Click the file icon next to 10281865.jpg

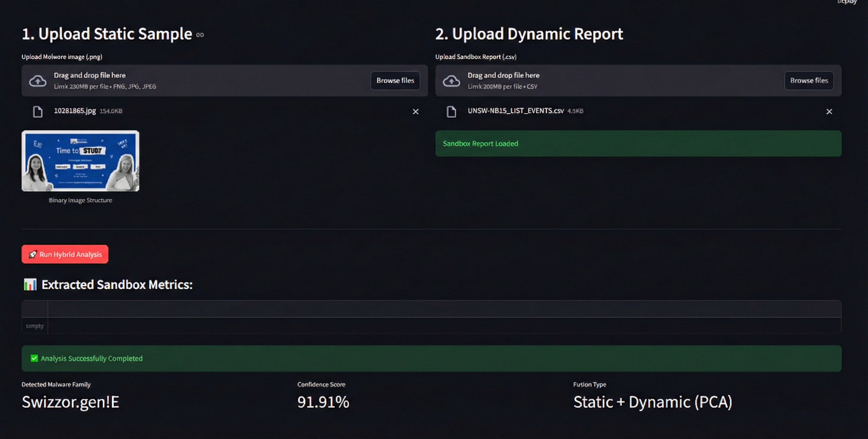(x=38, y=112)
